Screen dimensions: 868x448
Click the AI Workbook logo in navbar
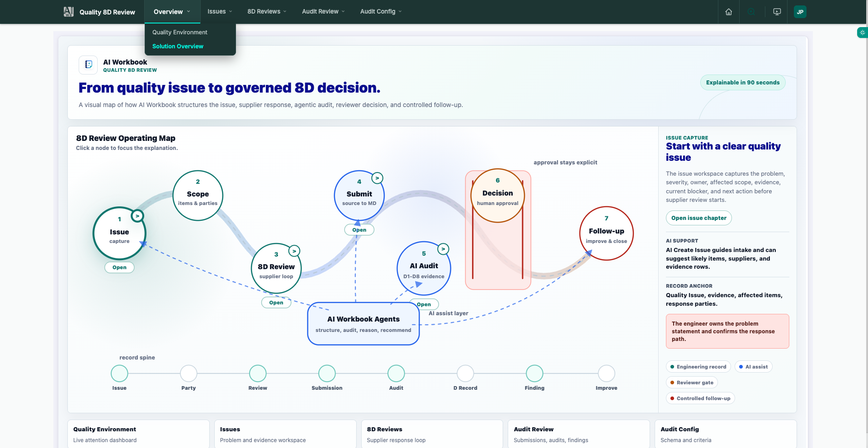pyautogui.click(x=69, y=12)
